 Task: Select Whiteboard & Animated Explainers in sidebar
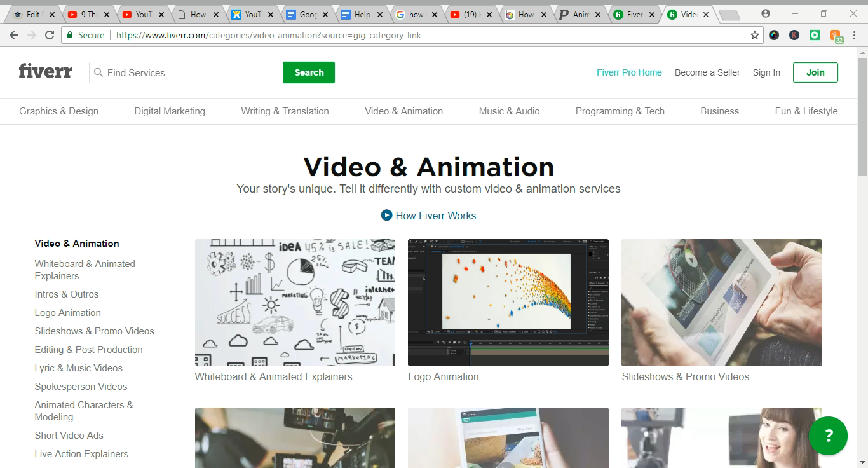pos(85,270)
